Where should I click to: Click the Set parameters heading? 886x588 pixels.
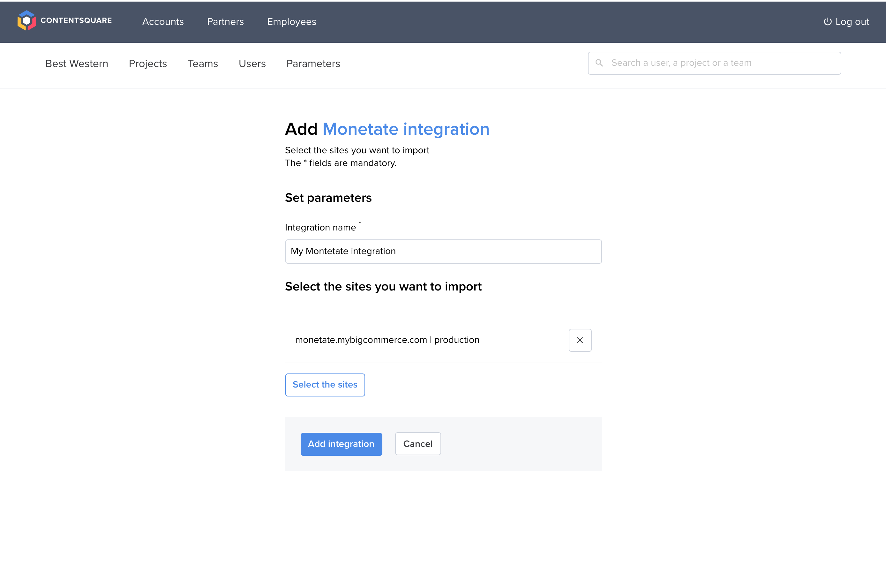[x=328, y=198]
